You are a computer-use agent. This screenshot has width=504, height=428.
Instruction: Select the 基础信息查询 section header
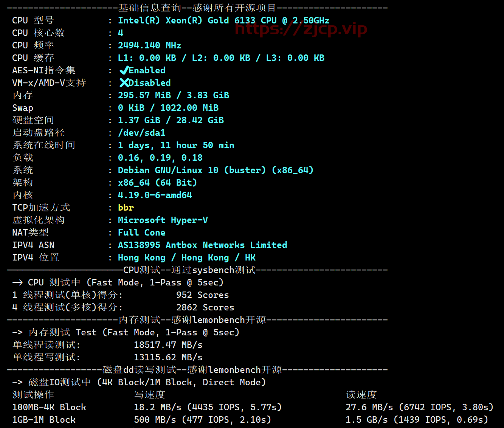coord(197,8)
